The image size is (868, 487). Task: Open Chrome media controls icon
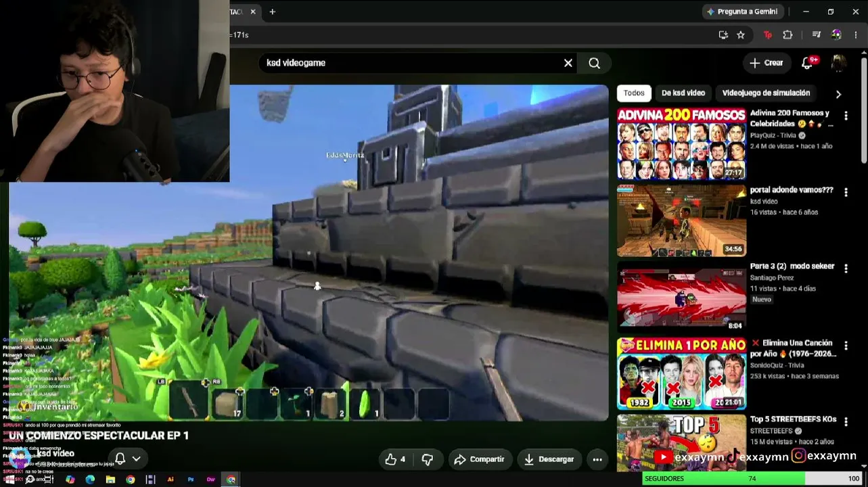[817, 34]
